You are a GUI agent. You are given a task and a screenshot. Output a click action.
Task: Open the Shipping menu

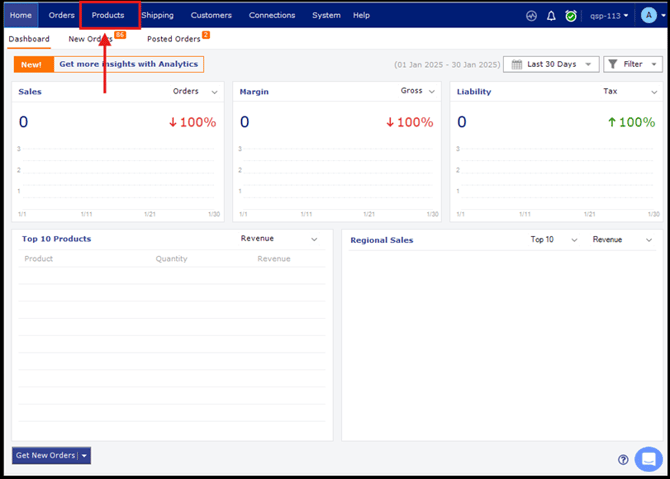coord(157,15)
